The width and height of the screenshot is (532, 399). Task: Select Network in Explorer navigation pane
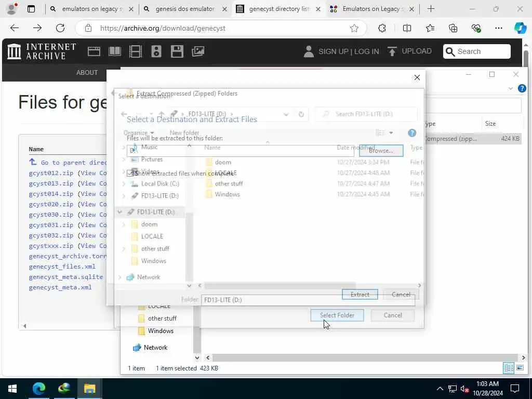click(155, 348)
